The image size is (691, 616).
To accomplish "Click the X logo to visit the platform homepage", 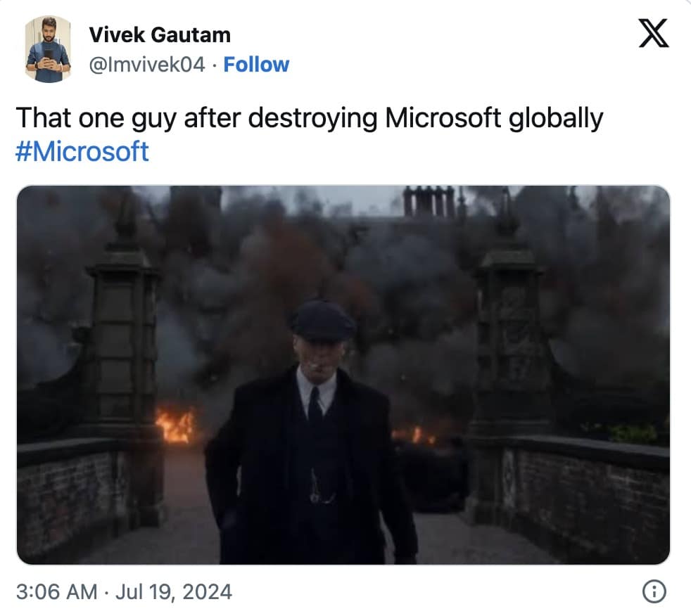I will (654, 32).
